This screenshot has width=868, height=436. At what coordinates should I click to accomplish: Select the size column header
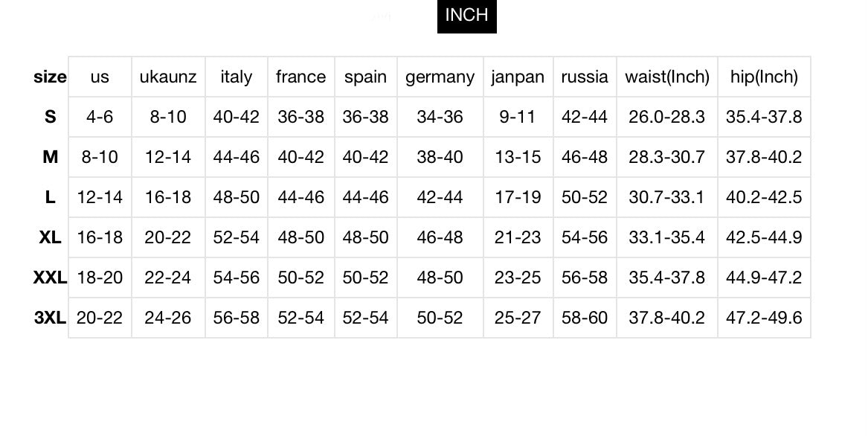pyautogui.click(x=50, y=77)
